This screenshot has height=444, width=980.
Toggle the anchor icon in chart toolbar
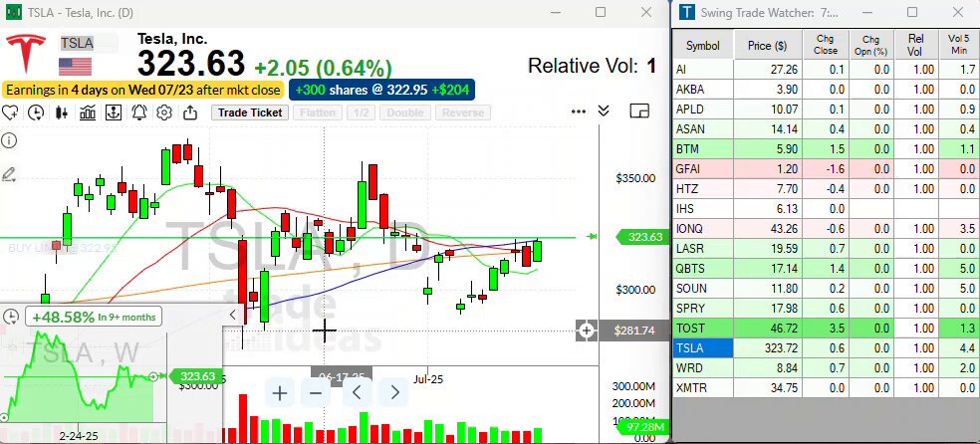click(114, 113)
